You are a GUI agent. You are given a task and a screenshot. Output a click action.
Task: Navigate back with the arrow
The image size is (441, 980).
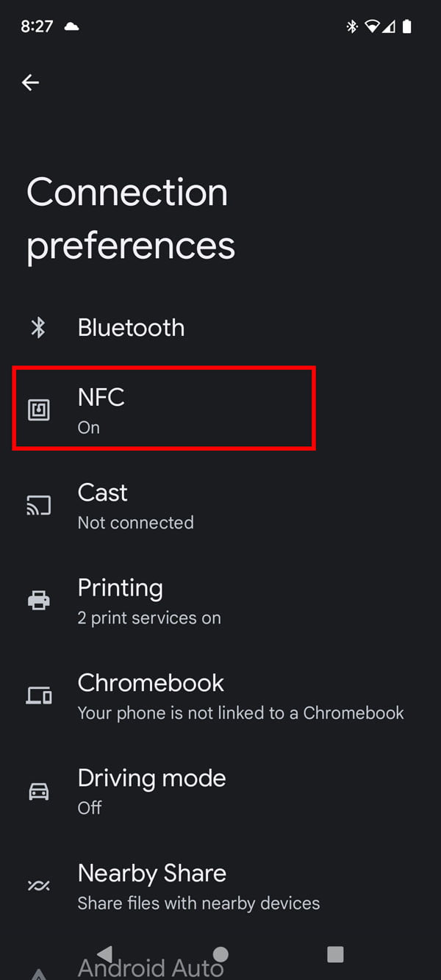pyautogui.click(x=30, y=82)
